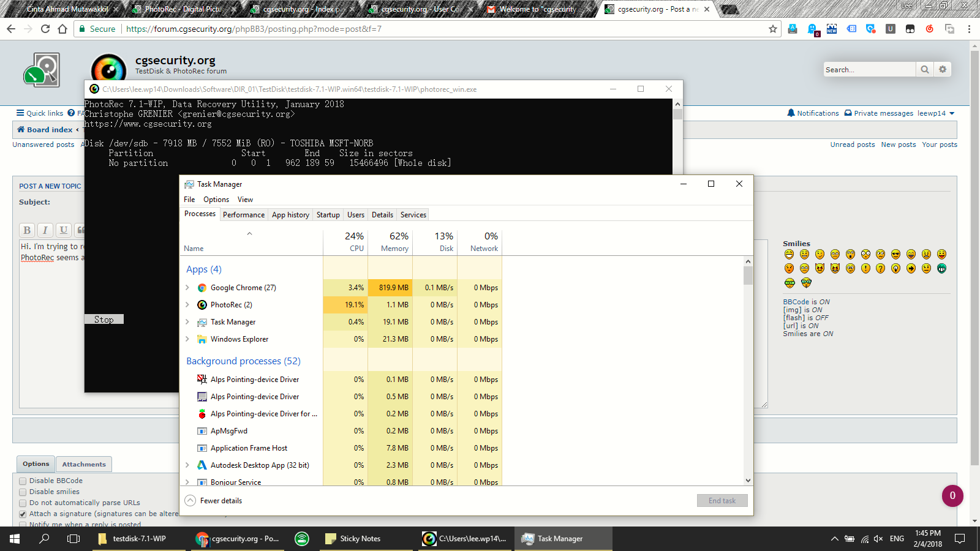Expand the PhotoRec (2) process group

187,304
